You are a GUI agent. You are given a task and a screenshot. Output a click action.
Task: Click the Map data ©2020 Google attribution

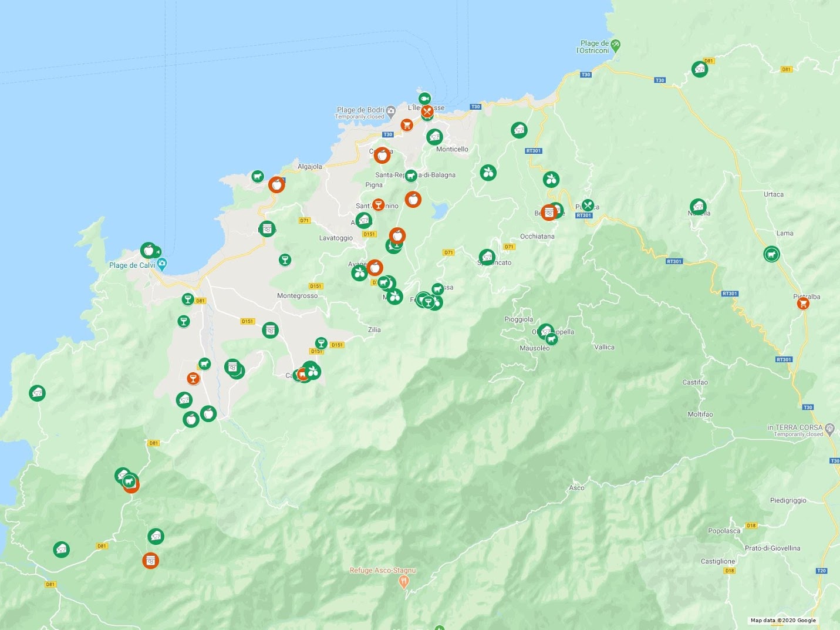pyautogui.click(x=783, y=620)
